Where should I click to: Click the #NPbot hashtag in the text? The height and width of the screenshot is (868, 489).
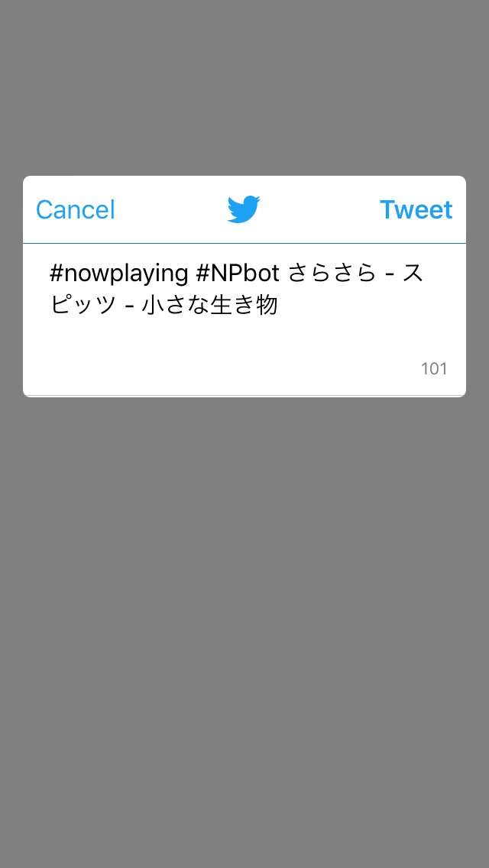[x=238, y=274]
